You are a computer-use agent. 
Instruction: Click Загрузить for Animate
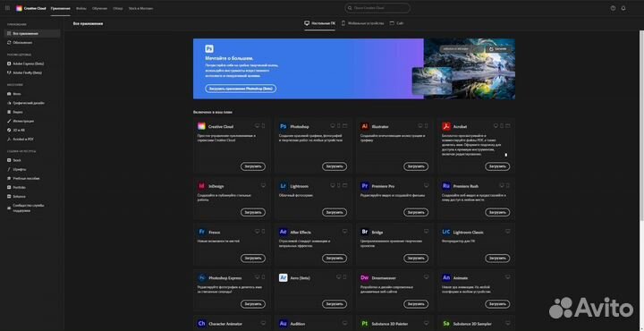click(x=497, y=304)
